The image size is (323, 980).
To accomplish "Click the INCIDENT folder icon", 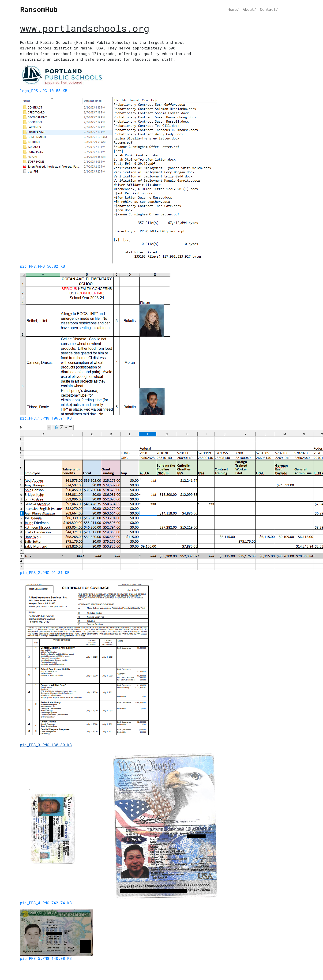I will tap(25, 142).
